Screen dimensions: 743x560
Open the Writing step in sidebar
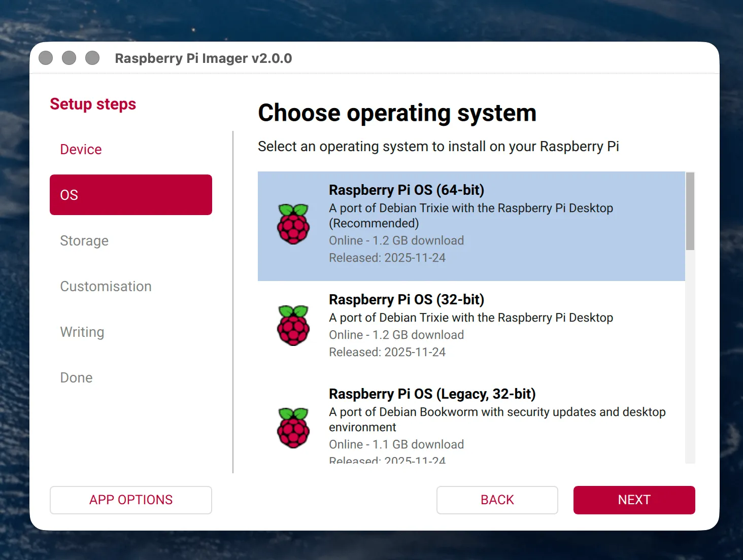coord(131,332)
